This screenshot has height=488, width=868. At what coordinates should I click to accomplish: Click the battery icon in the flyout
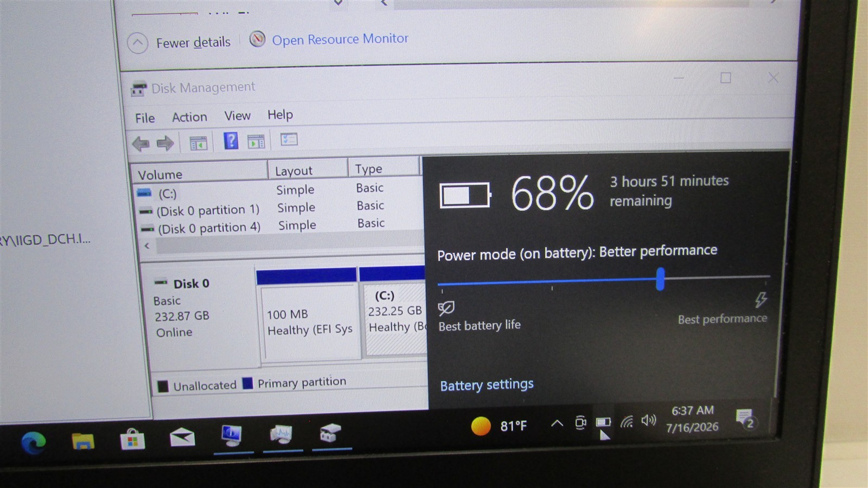click(465, 195)
